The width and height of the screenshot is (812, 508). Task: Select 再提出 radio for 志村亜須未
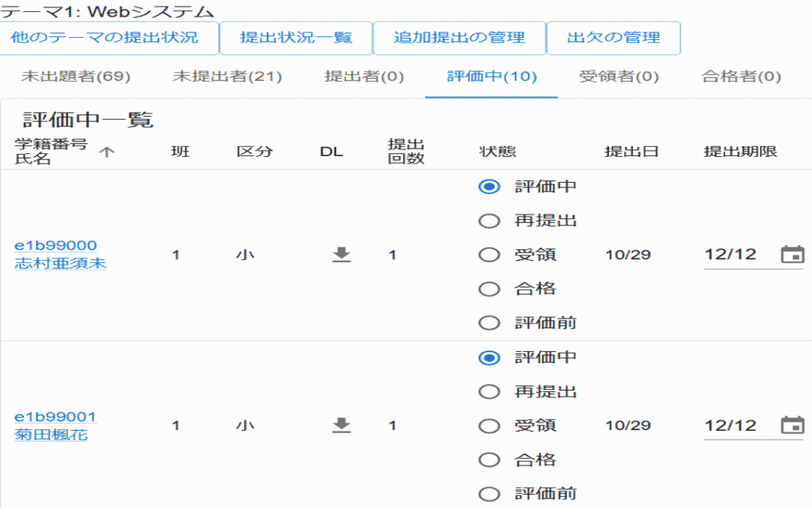click(489, 220)
